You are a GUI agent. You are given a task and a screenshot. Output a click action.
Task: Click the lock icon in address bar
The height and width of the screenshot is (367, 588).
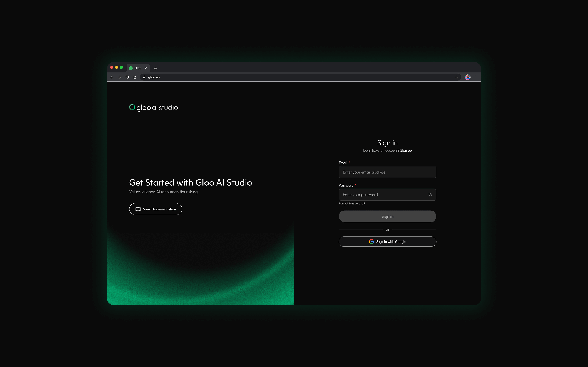[144, 77]
